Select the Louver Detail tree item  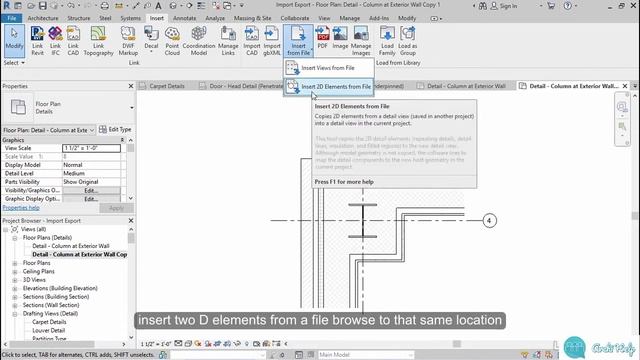pos(49,331)
